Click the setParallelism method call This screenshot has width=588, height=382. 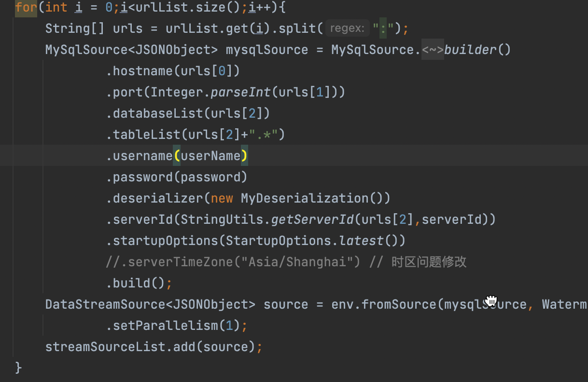[x=166, y=326]
